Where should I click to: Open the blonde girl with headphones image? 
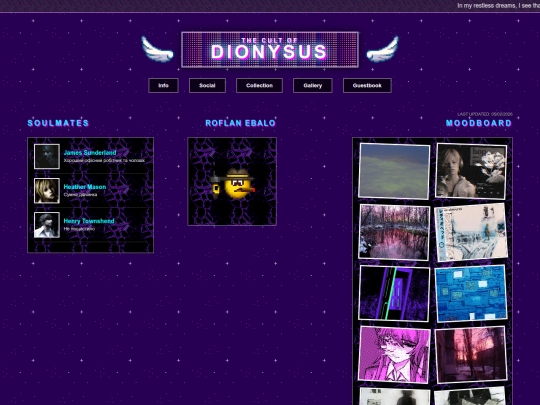471,171
